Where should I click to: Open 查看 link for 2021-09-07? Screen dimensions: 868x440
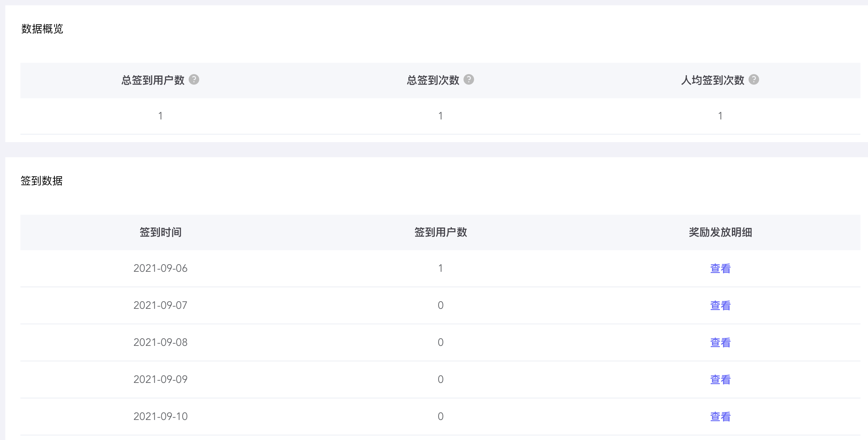point(720,305)
